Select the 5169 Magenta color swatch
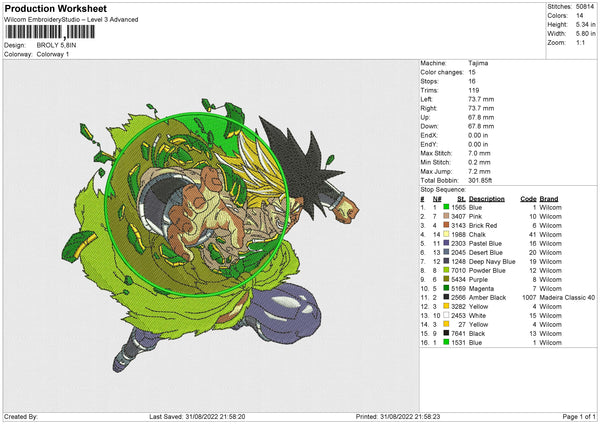The image size is (600, 424). tap(446, 288)
